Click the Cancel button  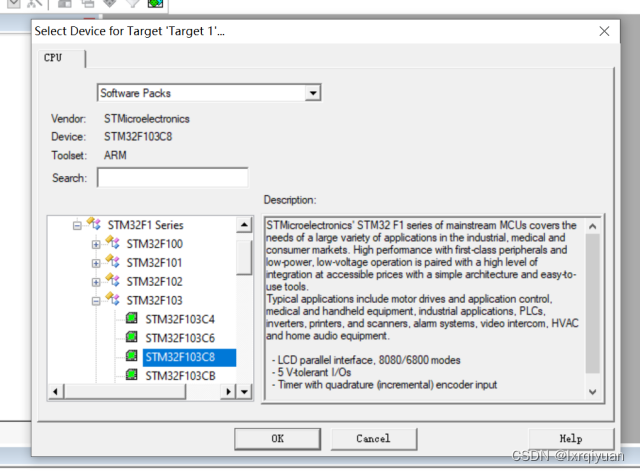point(373,439)
